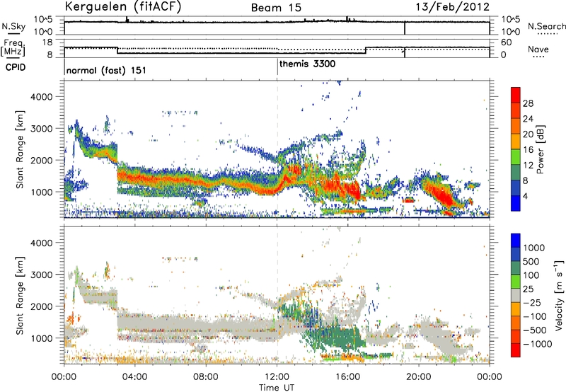Click the 'Velocity [m s⁻¹]' colorbar label

point(559,295)
